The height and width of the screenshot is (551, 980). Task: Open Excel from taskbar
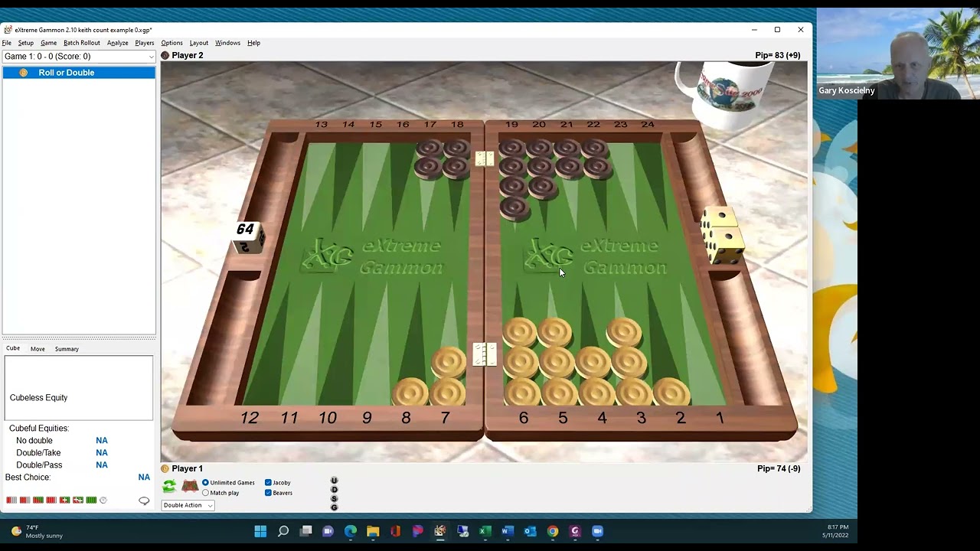(x=485, y=531)
